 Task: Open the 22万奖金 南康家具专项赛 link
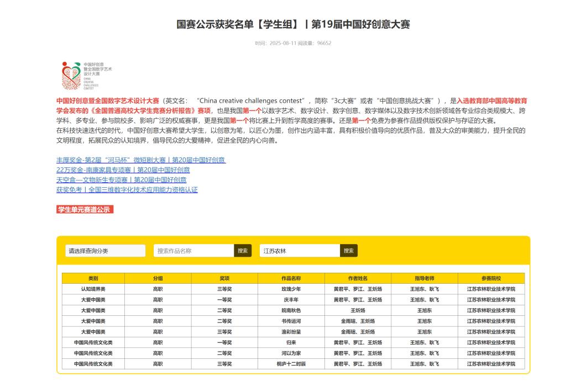point(123,169)
